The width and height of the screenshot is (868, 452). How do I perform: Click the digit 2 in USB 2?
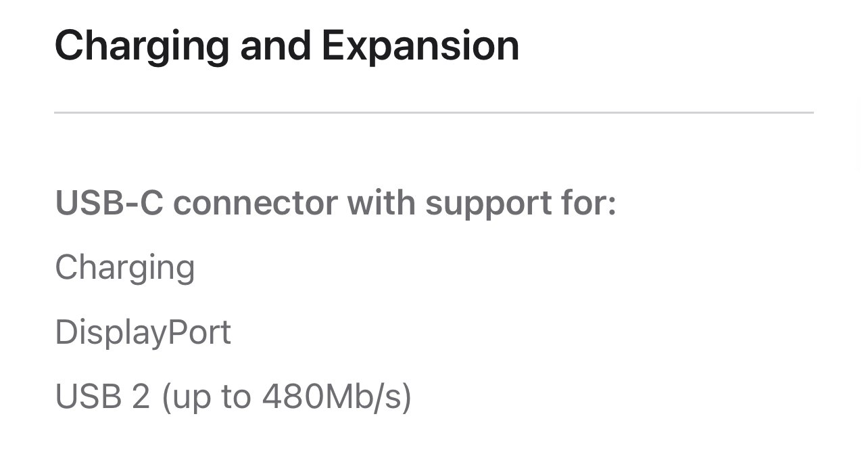pos(141,397)
